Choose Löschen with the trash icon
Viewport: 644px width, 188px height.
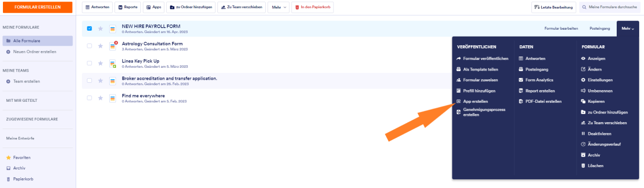click(592, 166)
